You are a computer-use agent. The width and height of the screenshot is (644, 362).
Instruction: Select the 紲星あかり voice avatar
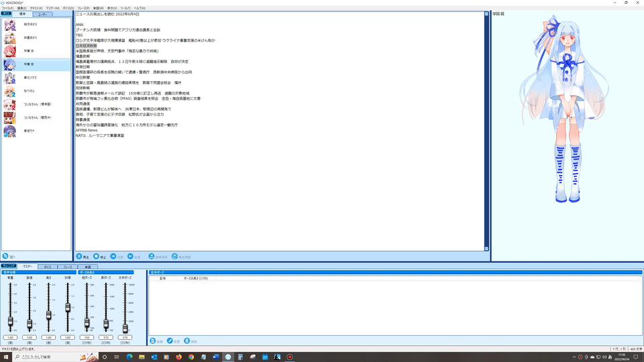[9, 38]
